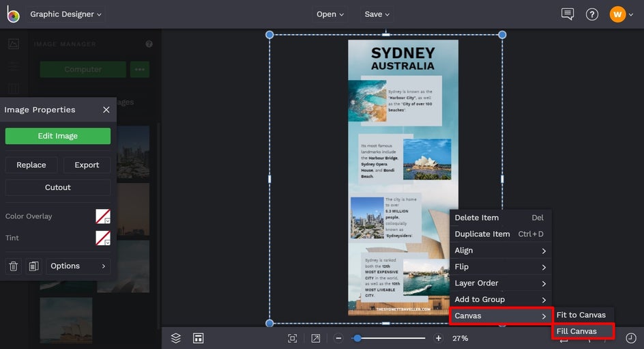Zoom in with plus button
This screenshot has height=349, width=644.
(x=438, y=338)
